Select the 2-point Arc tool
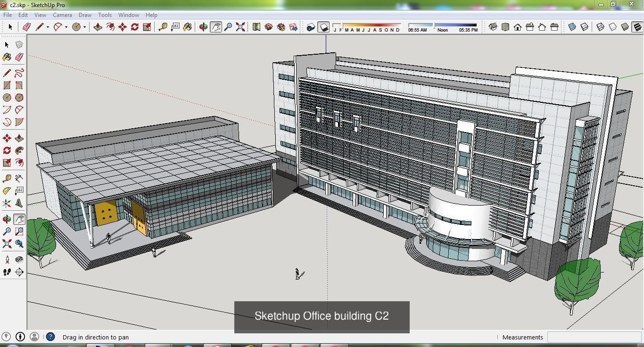The image size is (644, 347). (19, 110)
